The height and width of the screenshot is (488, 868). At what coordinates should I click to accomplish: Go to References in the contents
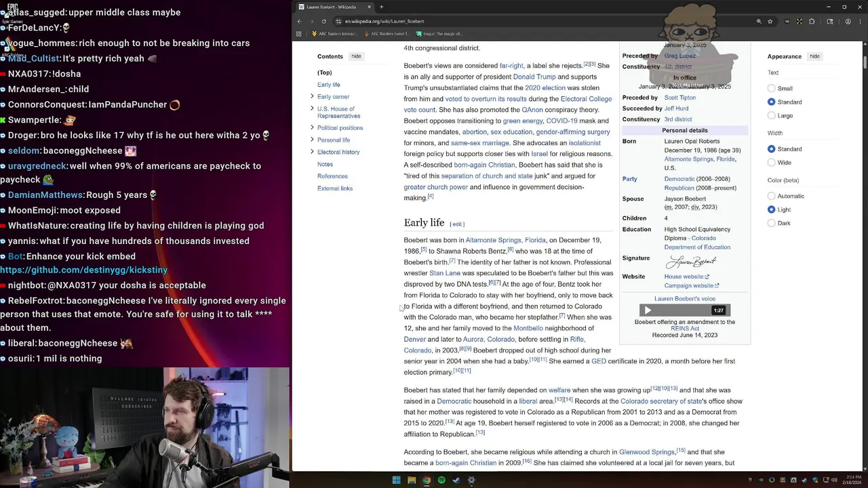point(332,176)
